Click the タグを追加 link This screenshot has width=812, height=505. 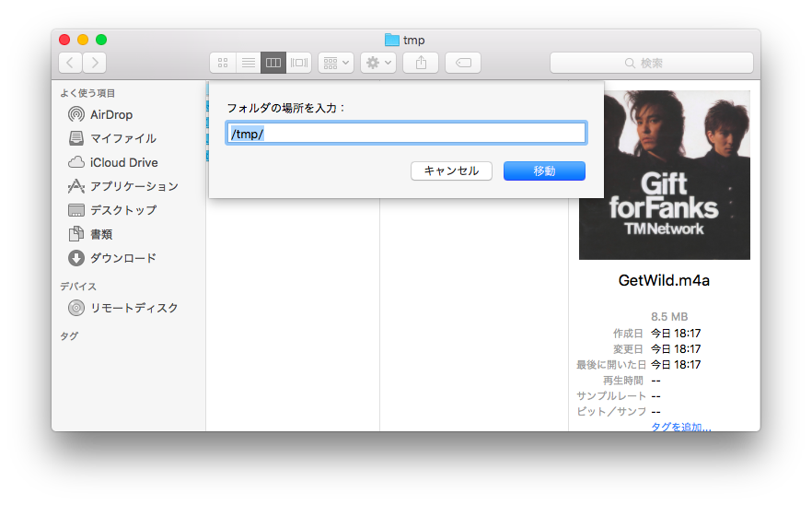[x=681, y=427]
